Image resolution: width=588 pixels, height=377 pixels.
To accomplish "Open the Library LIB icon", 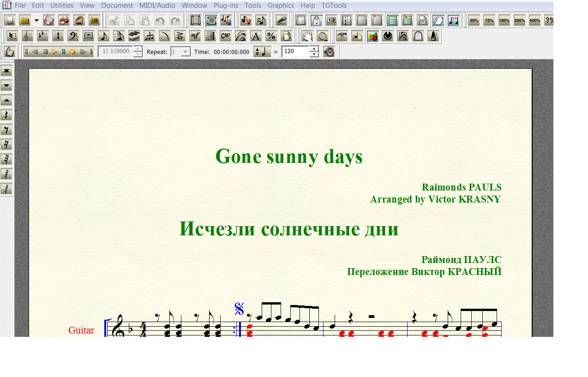I will click(x=94, y=20).
